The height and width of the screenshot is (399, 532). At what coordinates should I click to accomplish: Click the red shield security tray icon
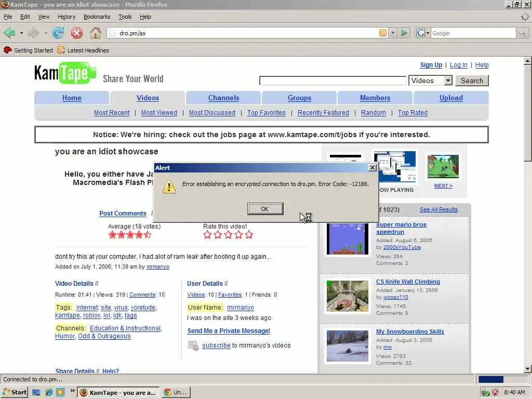click(495, 393)
